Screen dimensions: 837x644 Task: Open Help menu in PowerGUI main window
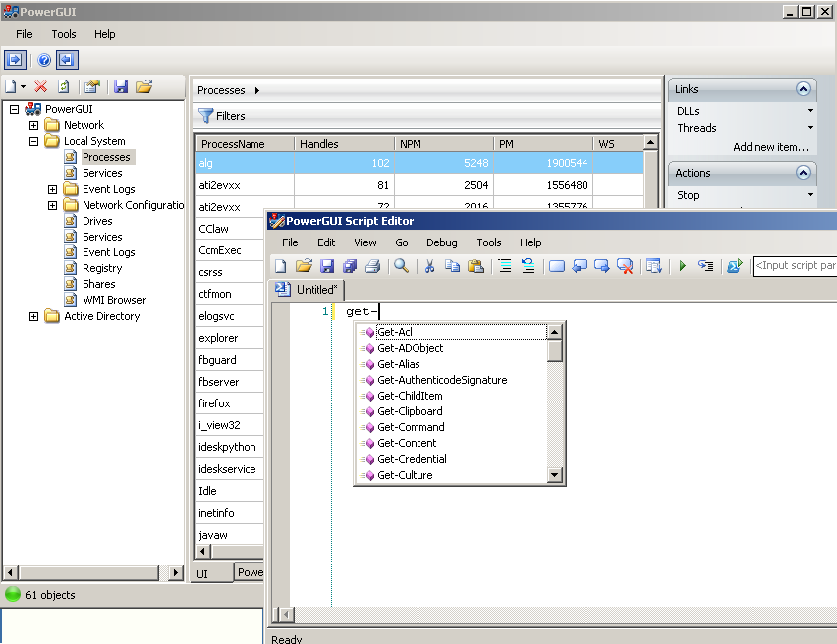[105, 34]
